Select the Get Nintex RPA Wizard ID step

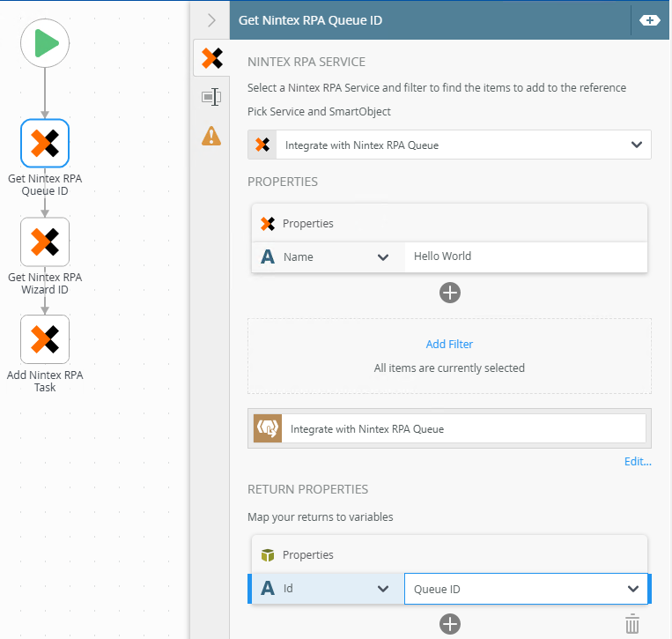coord(45,241)
